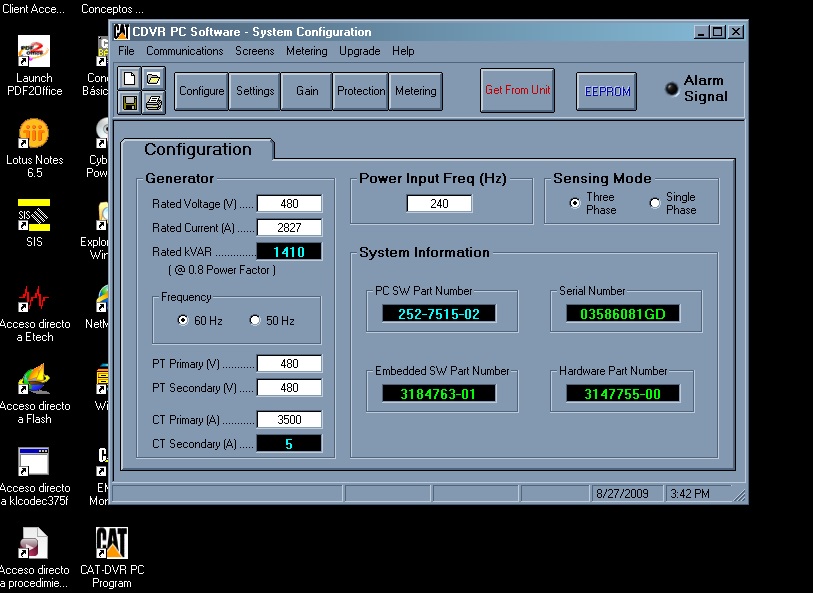Select the 60 Hz frequency option
813x593 pixels.
click(183, 321)
